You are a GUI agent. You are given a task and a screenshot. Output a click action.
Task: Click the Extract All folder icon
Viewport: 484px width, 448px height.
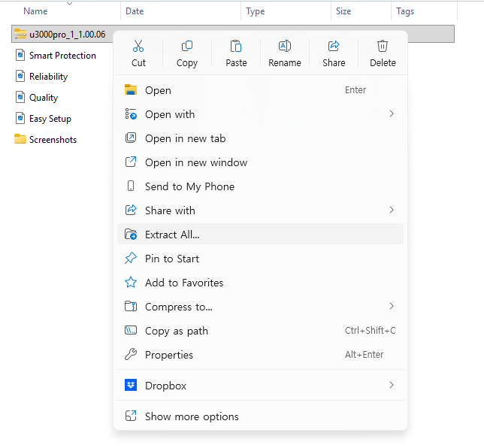pos(131,234)
